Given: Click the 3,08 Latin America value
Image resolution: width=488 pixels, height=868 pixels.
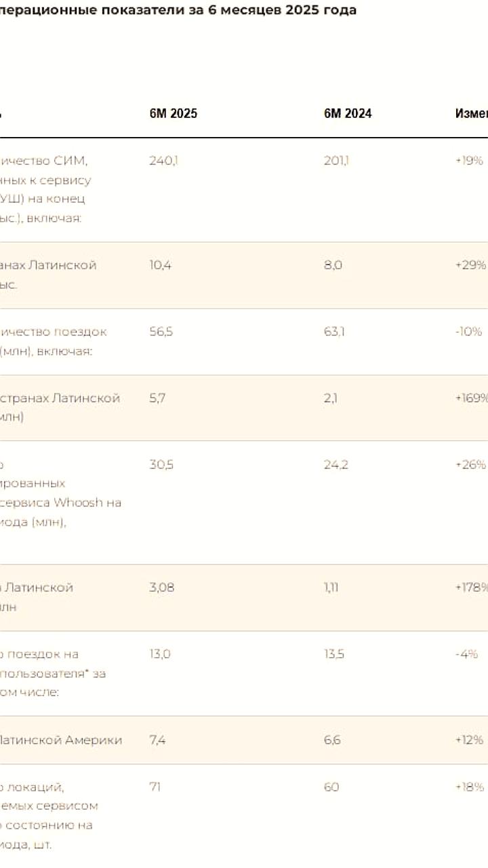Looking at the screenshot, I should click(162, 587).
